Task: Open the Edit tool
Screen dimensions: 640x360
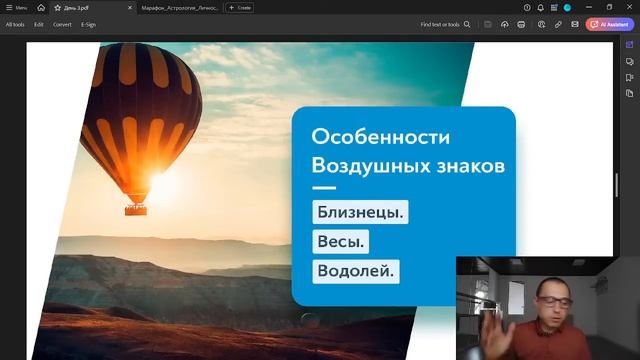Action: pos(39,24)
